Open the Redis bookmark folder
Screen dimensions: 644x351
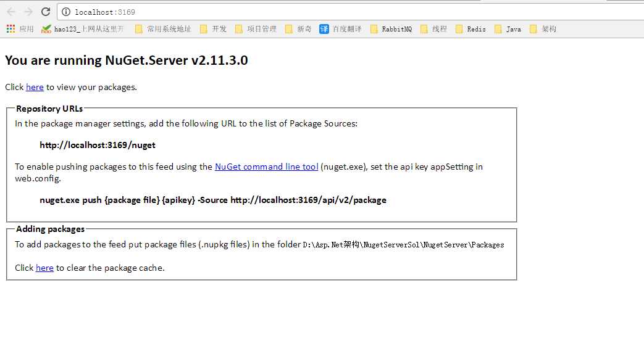coord(471,29)
